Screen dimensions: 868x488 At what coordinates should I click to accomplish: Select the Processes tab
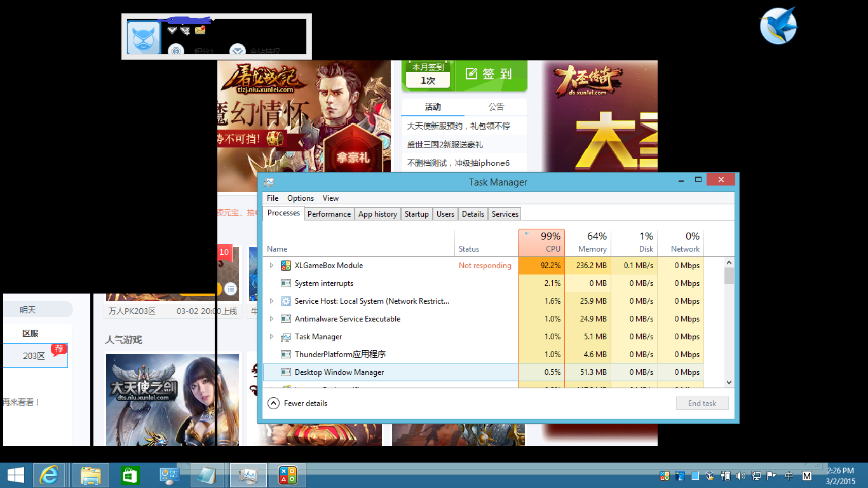click(284, 213)
